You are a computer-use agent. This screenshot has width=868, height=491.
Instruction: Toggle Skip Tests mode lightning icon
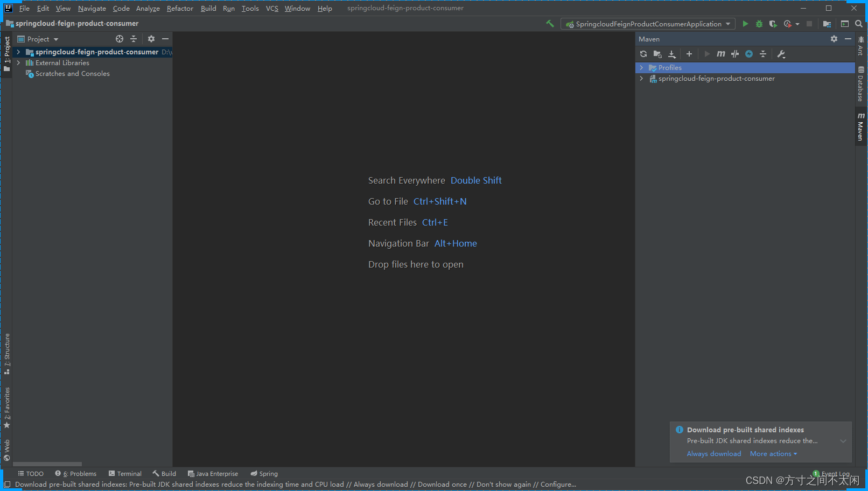(x=749, y=54)
